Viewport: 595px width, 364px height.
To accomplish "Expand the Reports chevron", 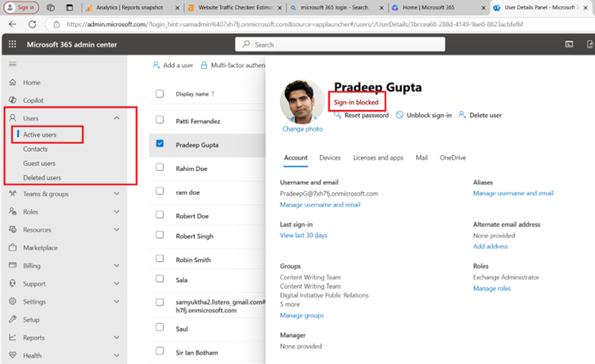I will (x=116, y=337).
